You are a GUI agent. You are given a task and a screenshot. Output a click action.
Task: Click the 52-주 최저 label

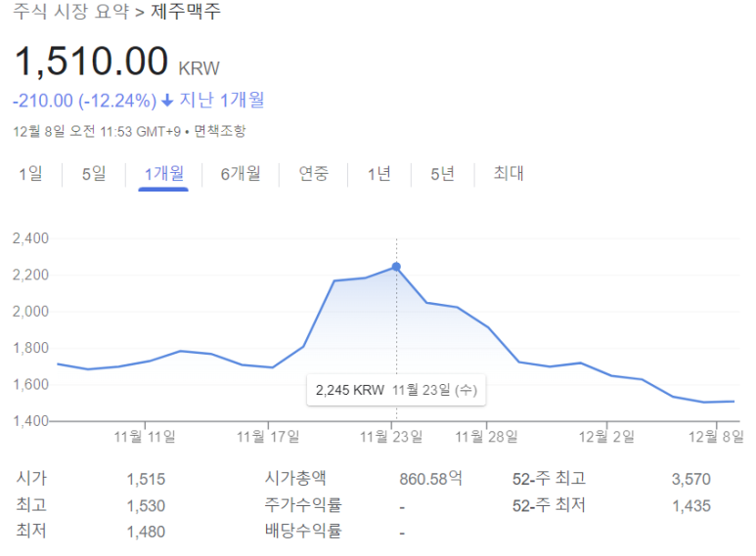[550, 505]
